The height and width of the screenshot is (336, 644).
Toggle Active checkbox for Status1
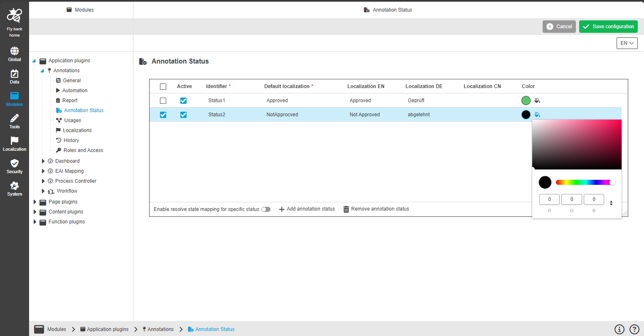click(183, 101)
